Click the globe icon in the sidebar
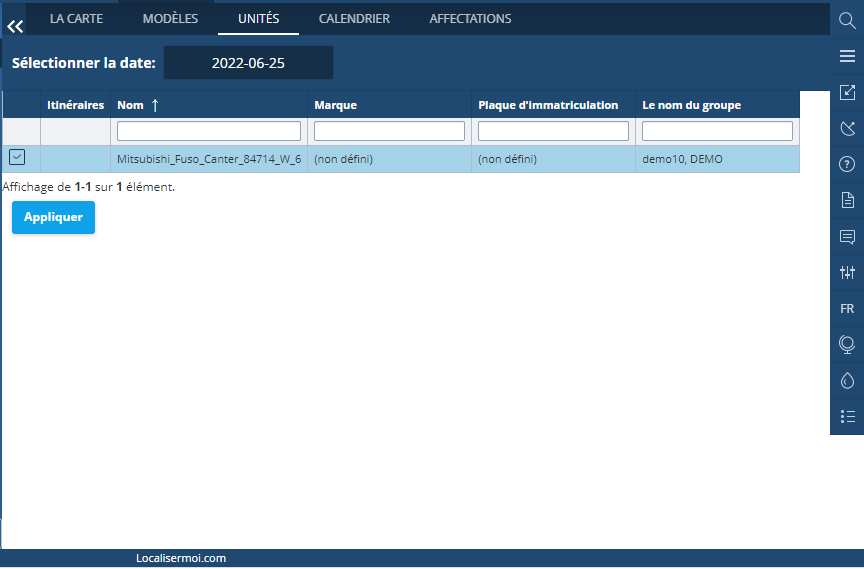 [x=847, y=344]
